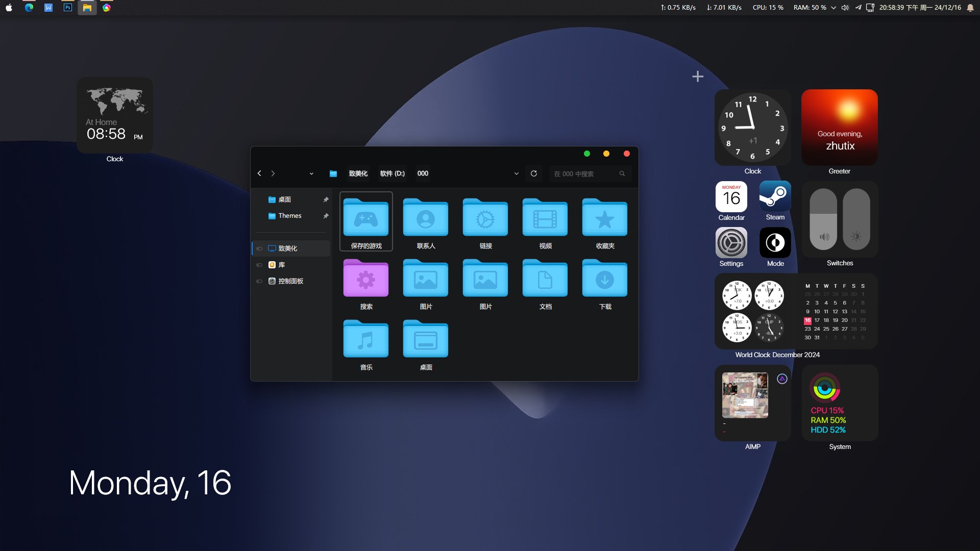The image size is (980, 551).
Task: Click the refresh icon in explorer toolbar
Action: [534, 173]
